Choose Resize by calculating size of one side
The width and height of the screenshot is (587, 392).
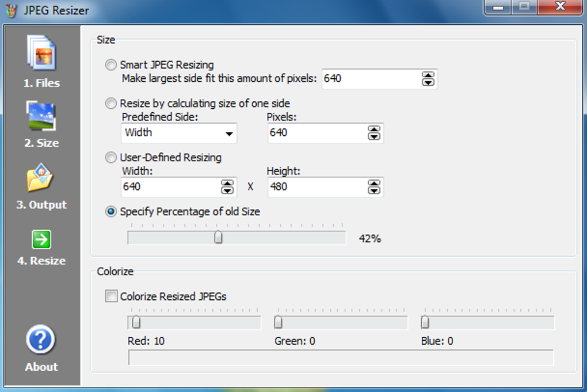tap(110, 104)
